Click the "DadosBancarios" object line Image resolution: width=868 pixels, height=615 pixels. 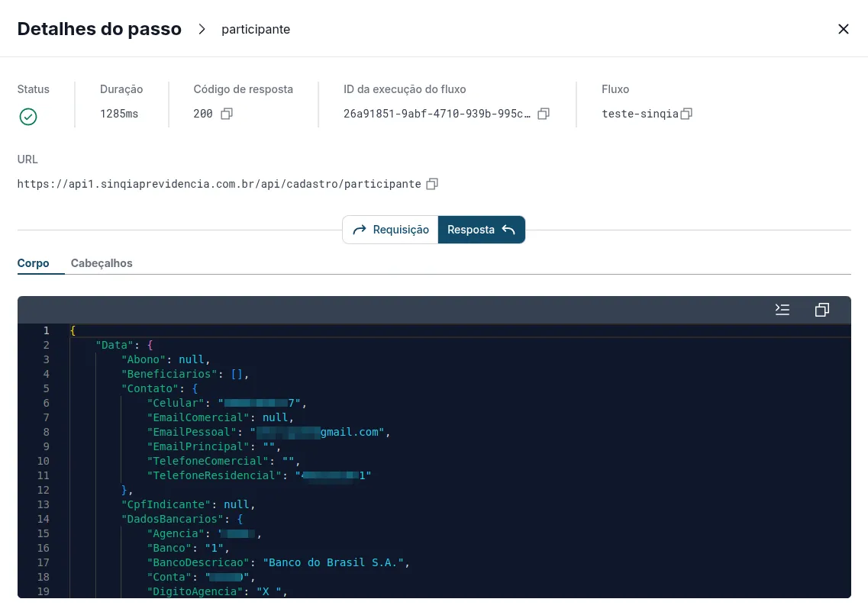(x=182, y=519)
